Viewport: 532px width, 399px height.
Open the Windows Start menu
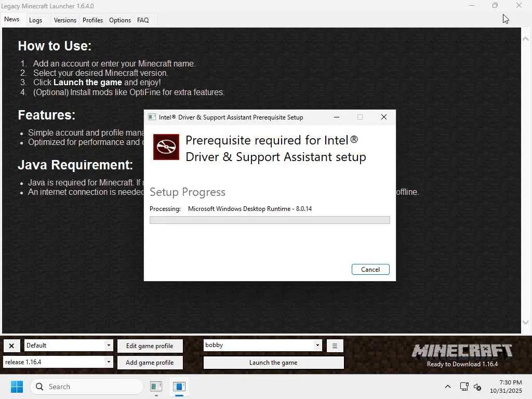pyautogui.click(x=17, y=387)
